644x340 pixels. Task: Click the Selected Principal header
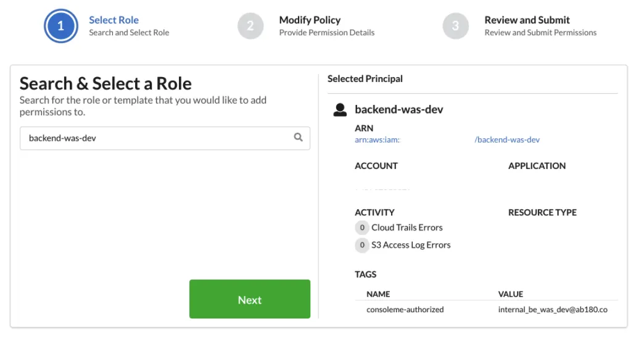tap(365, 79)
